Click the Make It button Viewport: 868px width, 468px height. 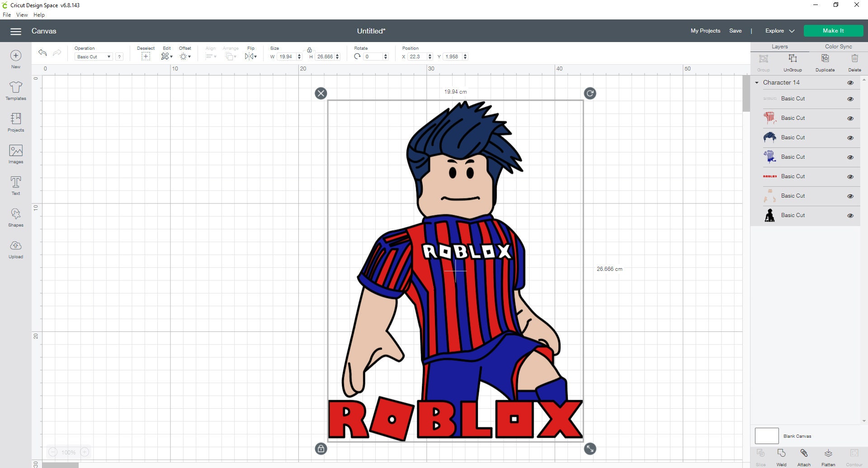[x=833, y=31]
